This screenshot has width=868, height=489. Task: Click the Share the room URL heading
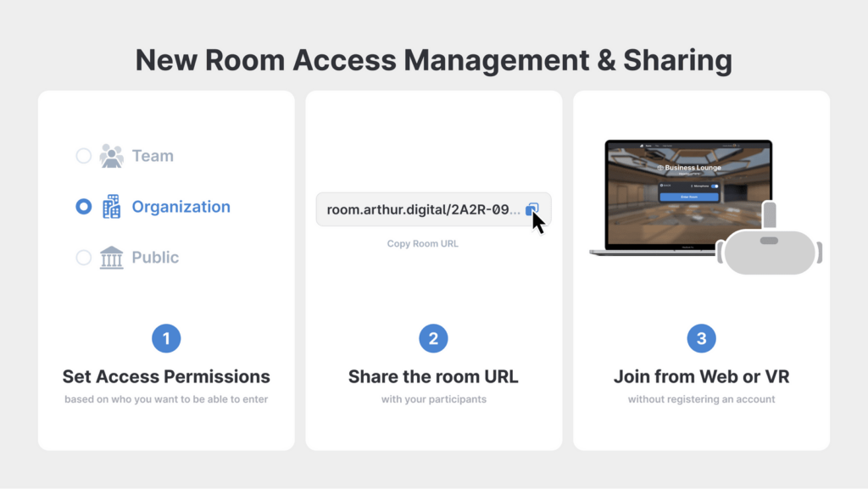tap(433, 376)
